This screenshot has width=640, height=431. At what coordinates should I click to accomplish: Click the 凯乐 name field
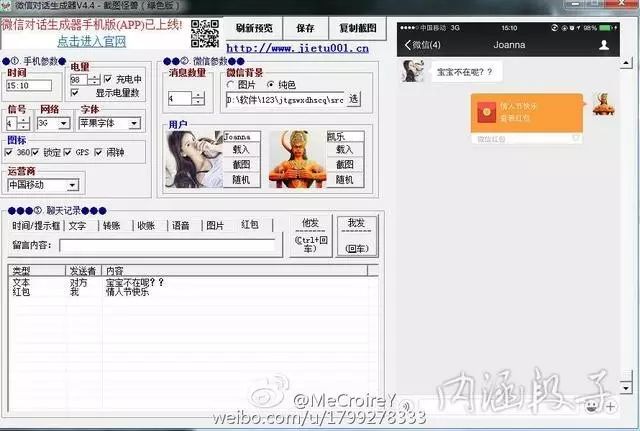pyautogui.click(x=345, y=137)
